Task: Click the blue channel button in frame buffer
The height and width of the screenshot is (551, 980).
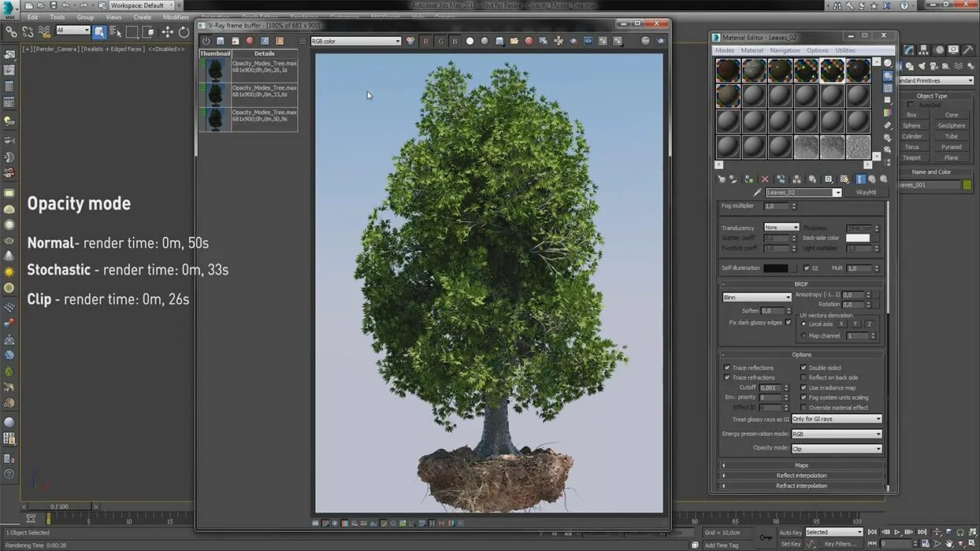Action: point(455,41)
